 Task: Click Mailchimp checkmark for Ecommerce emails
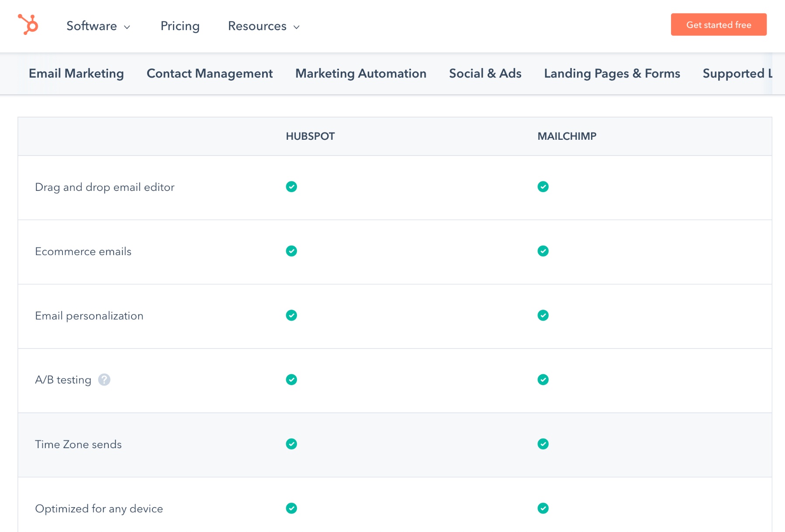point(543,251)
